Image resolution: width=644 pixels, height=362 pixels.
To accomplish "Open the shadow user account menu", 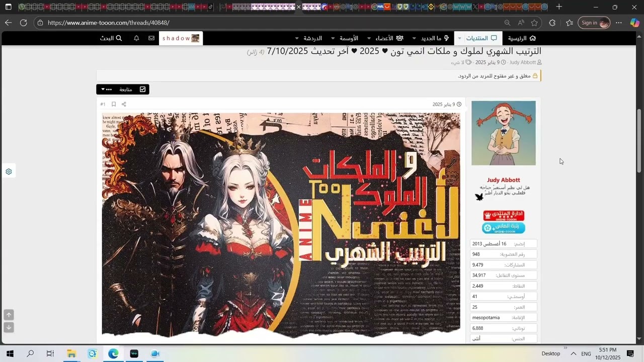I will (181, 38).
